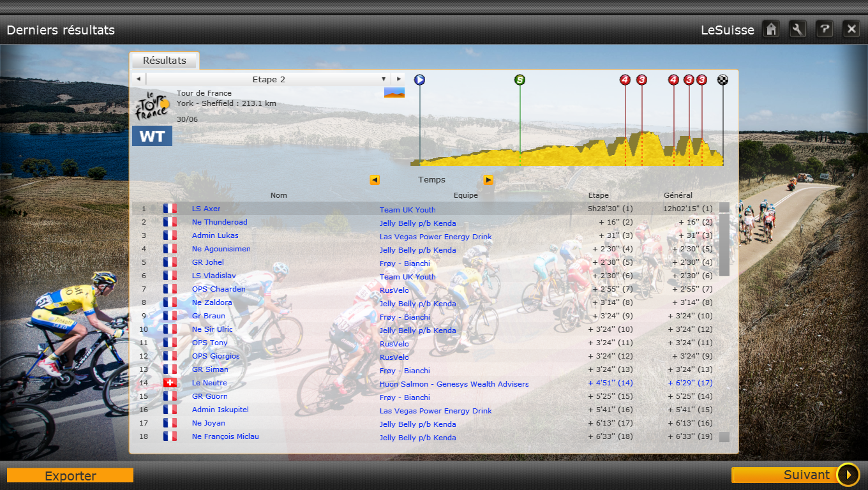Click stage time 5h28'30'' (1)
The width and height of the screenshot is (868, 490).
click(610, 209)
